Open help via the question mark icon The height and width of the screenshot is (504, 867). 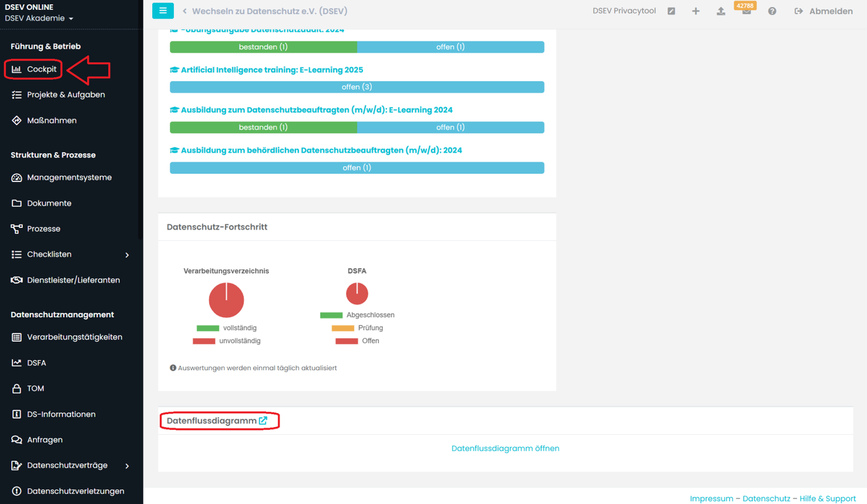click(772, 11)
